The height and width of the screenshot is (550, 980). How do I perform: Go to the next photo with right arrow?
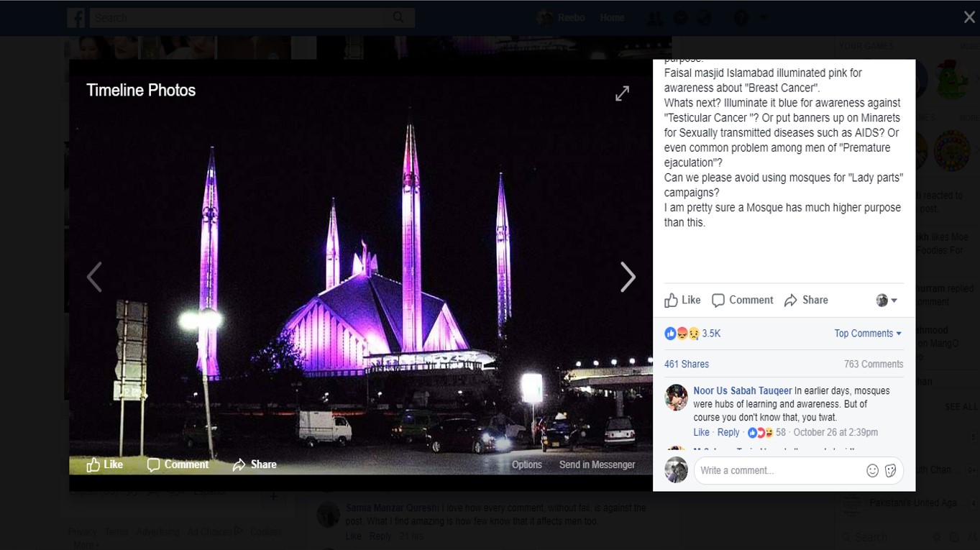[x=628, y=277]
